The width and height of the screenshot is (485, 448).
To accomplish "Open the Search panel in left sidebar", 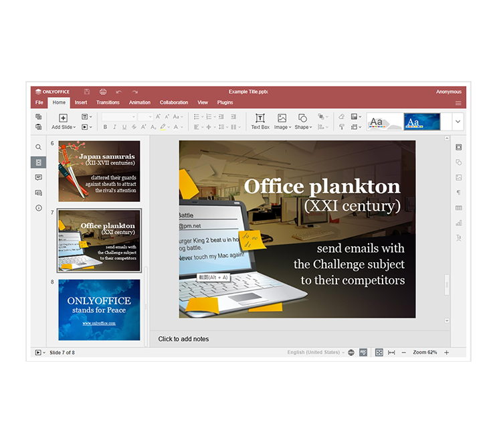I will point(38,147).
